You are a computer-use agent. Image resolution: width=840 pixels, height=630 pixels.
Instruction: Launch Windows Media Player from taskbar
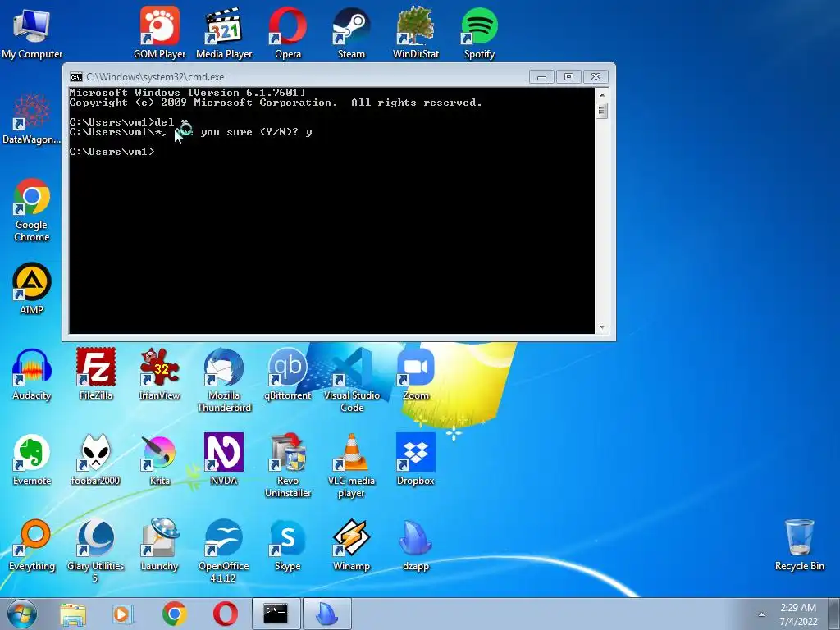pyautogui.click(x=123, y=614)
